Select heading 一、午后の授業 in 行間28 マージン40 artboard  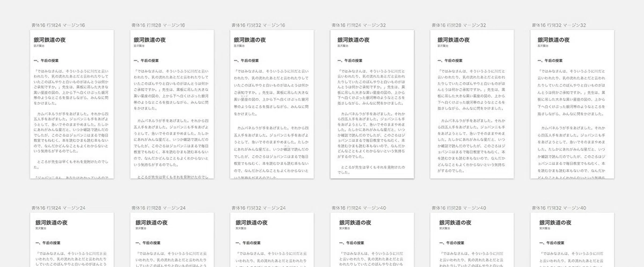tap(452, 243)
